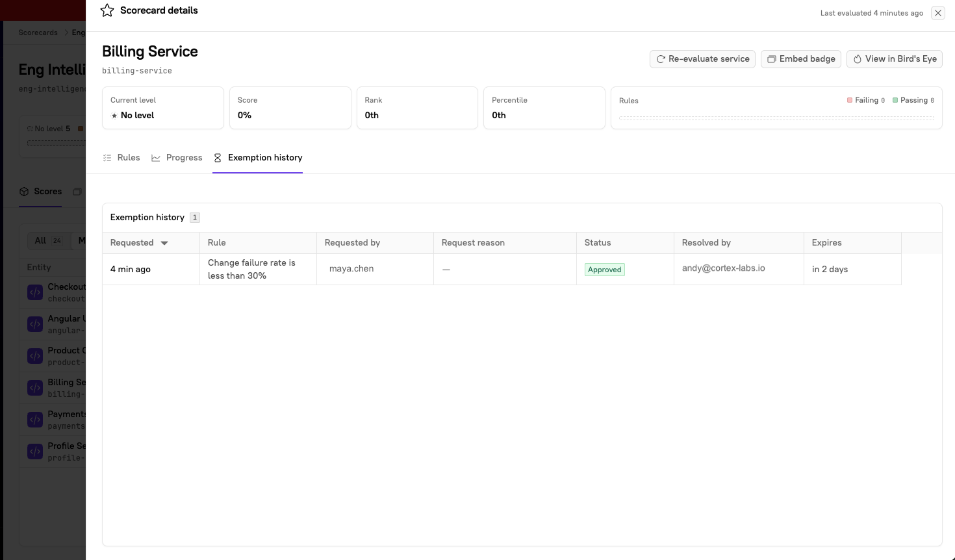Click the Approved status badge
This screenshot has width=955, height=560.
[605, 270]
